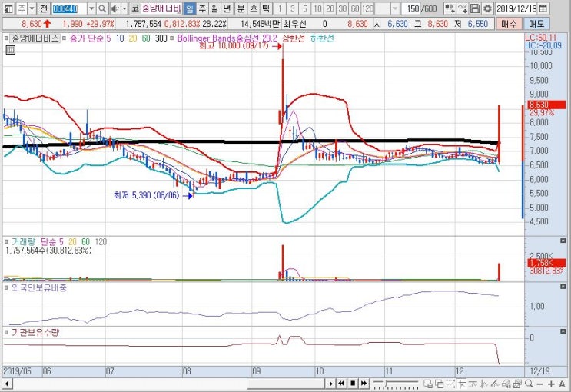The image size is (571, 392).
Task: Open the calendar date picker icon
Action: [x=543, y=8]
